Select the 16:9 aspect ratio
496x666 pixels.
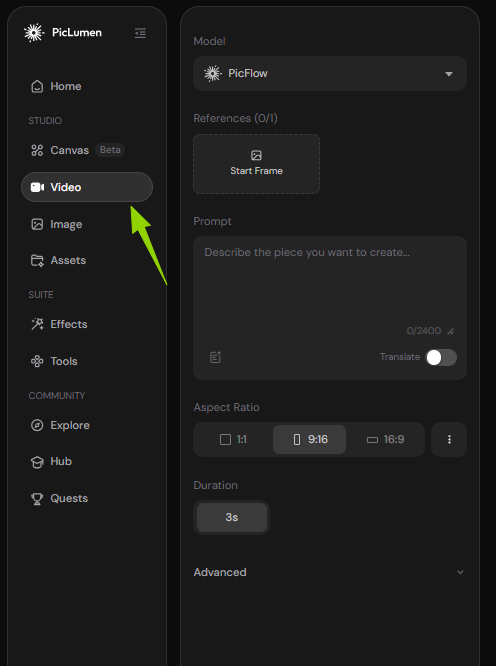tap(385, 439)
